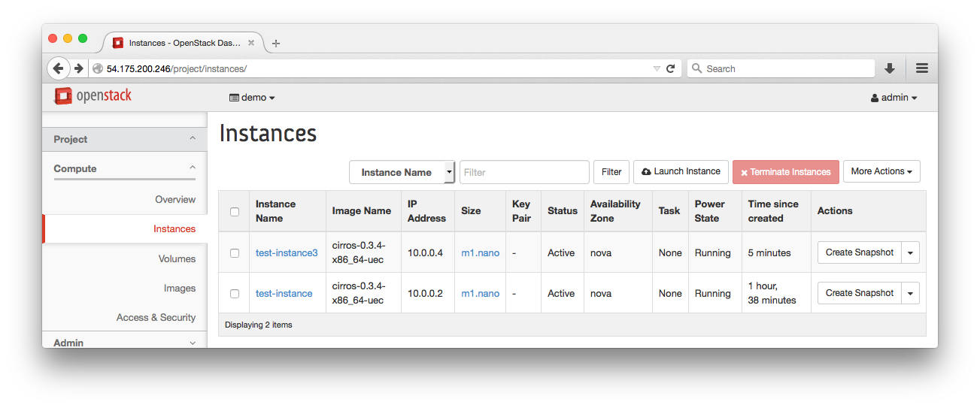Click the Filter text input field
Image resolution: width=980 pixels, height=408 pixels.
coord(524,172)
